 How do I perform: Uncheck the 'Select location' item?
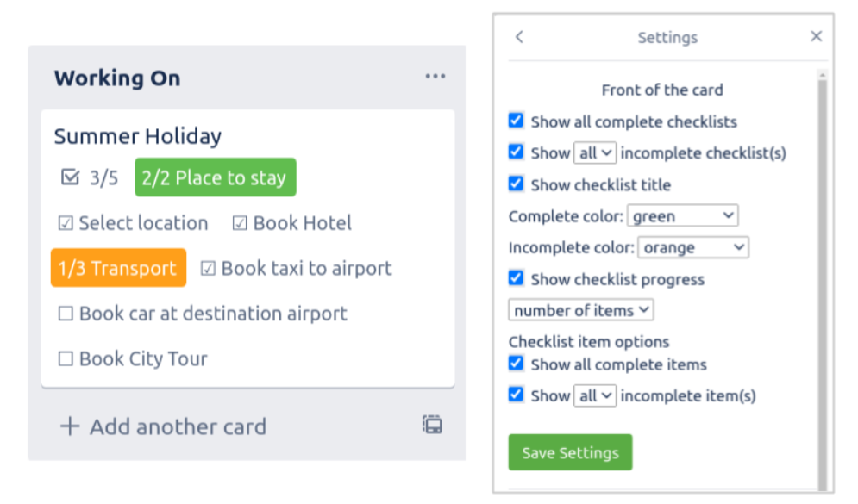coord(66,223)
